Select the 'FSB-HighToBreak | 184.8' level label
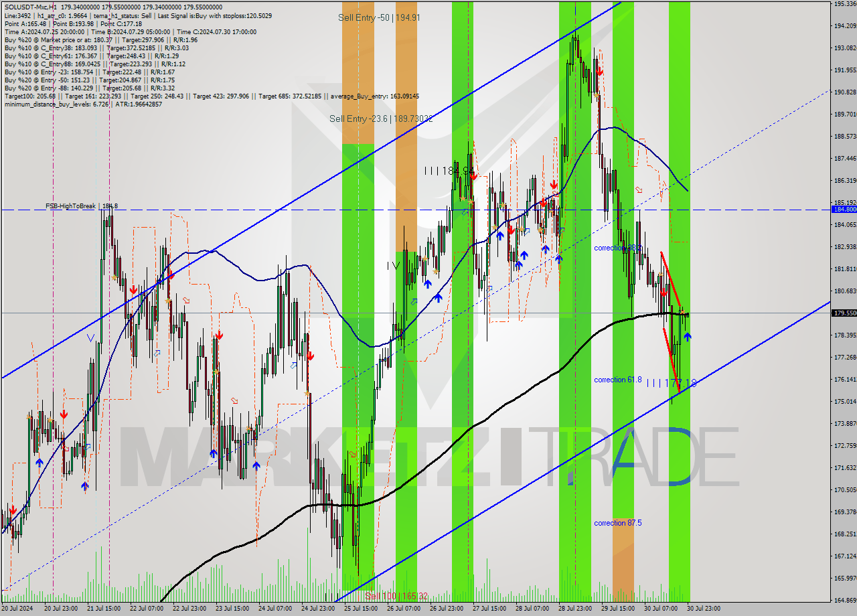This screenshot has width=857, height=616. (82, 206)
